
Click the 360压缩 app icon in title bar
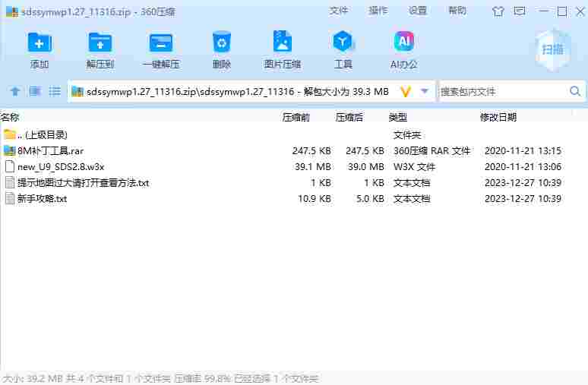pyautogui.click(x=11, y=11)
